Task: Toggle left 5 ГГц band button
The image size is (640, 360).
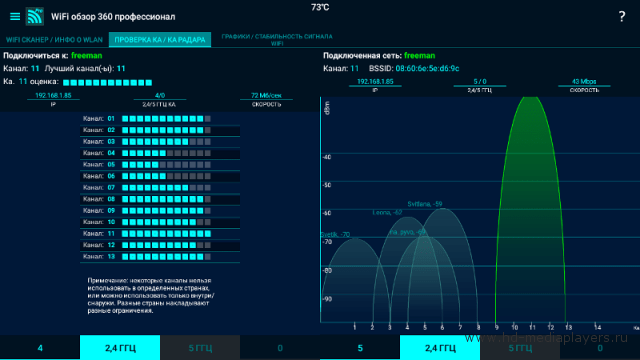Action: click(200, 348)
